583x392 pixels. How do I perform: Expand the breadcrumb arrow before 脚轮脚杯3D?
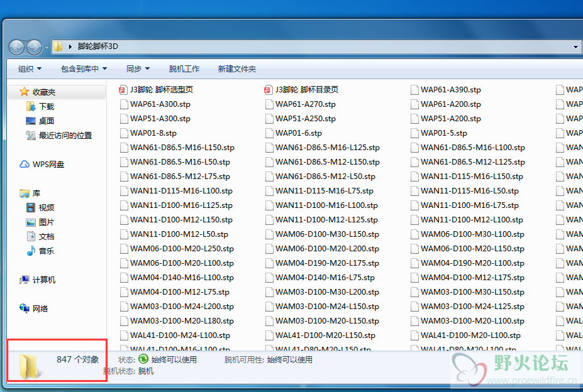[x=70, y=46]
